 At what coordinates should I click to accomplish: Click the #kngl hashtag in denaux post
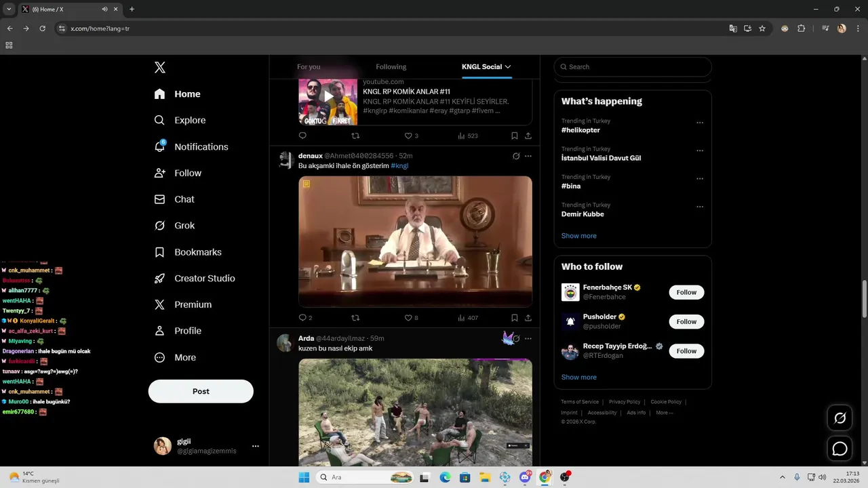click(x=399, y=165)
